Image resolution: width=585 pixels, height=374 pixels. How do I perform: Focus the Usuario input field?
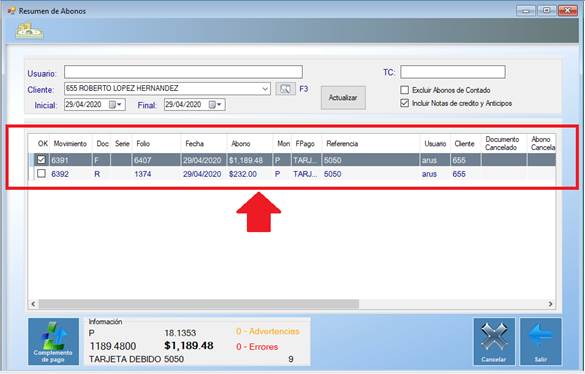click(x=183, y=72)
